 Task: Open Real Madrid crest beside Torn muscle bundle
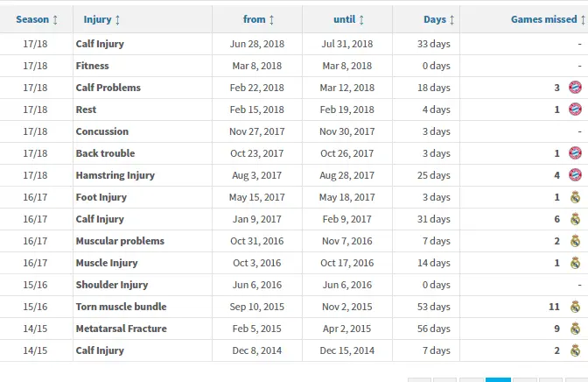tap(575, 307)
